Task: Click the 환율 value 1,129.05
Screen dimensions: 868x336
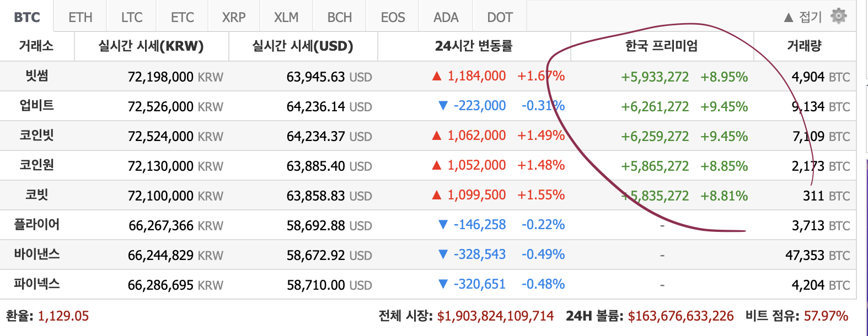Action: [x=62, y=316]
